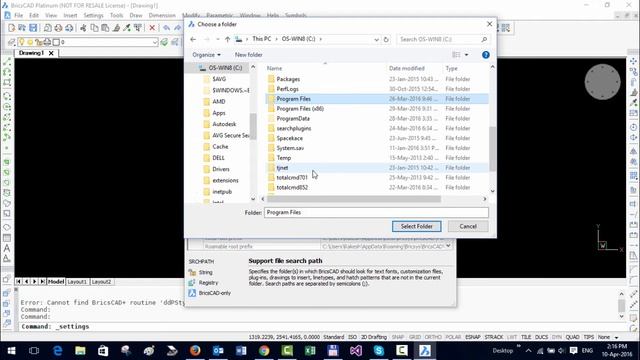The width and height of the screenshot is (640, 360).
Task: Switch to the Model tab
Action: pyautogui.click(x=56, y=282)
